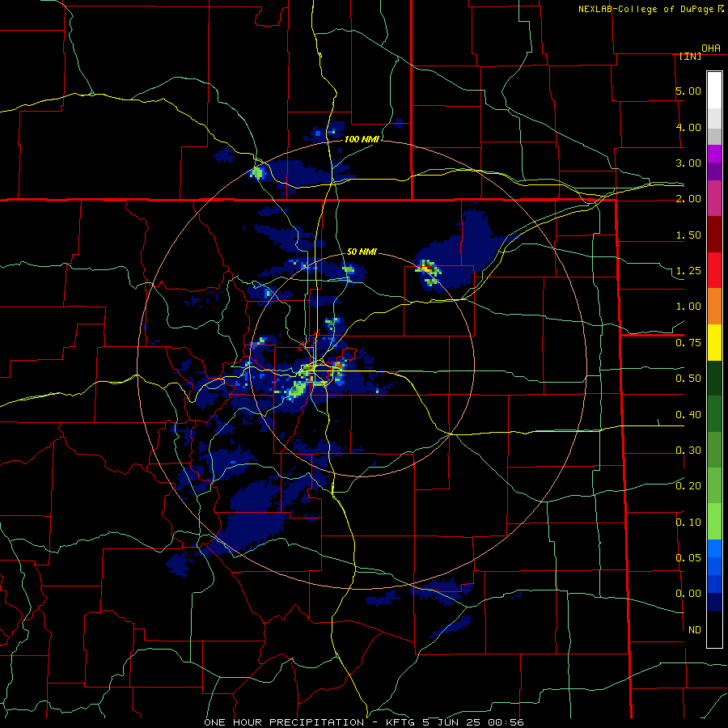Viewport: 728px width, 728px height.
Task: Click the 1.00 legend value
Action: click(688, 307)
